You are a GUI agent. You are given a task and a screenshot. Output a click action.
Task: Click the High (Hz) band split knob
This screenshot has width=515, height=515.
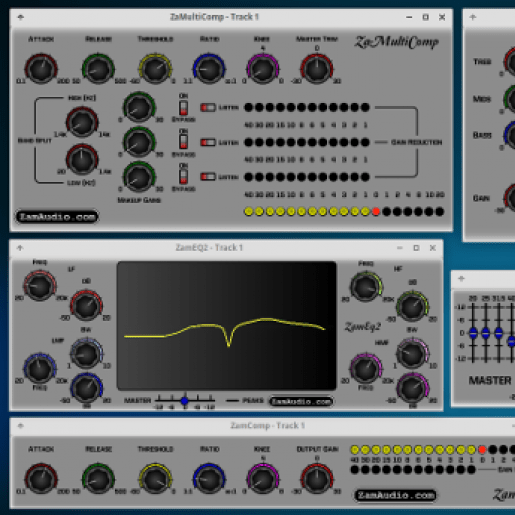82,122
